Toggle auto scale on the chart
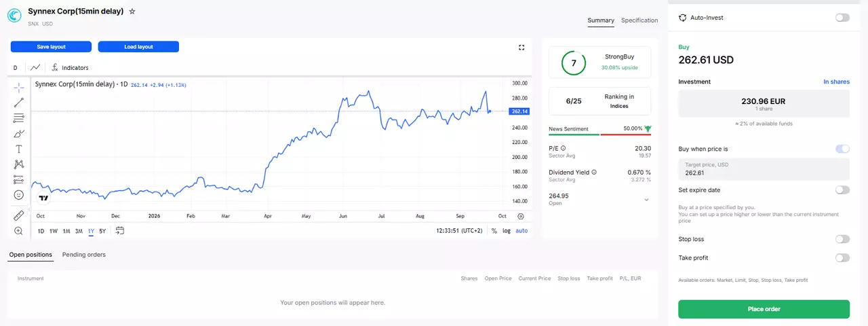This screenshot has height=326, width=868. click(x=521, y=231)
